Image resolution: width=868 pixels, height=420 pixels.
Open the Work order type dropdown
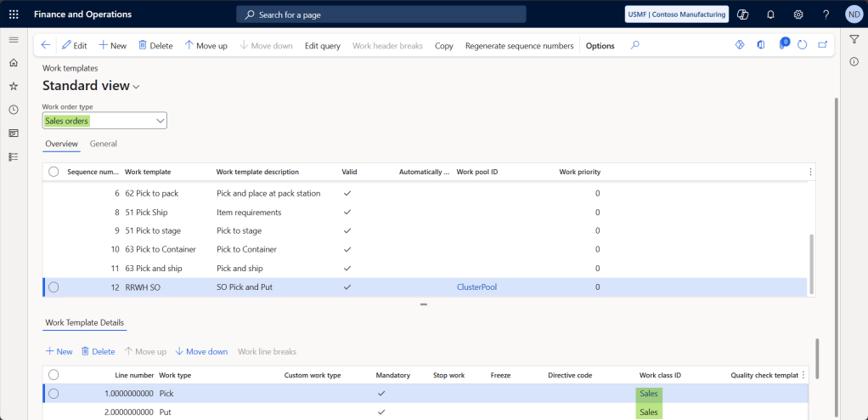tap(160, 121)
